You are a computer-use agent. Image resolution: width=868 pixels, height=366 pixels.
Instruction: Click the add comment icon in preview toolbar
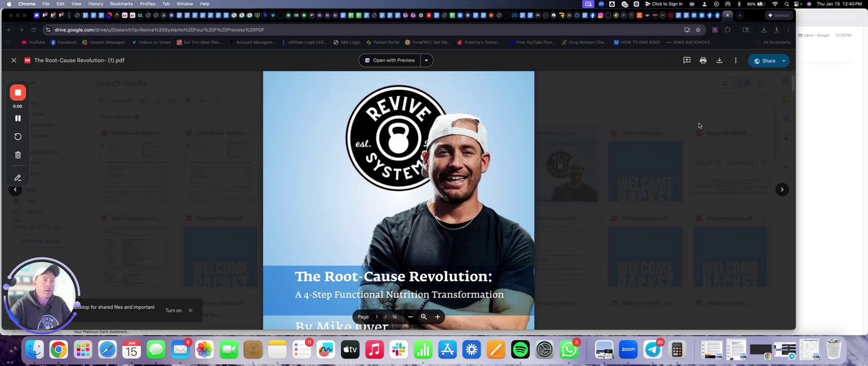687,60
